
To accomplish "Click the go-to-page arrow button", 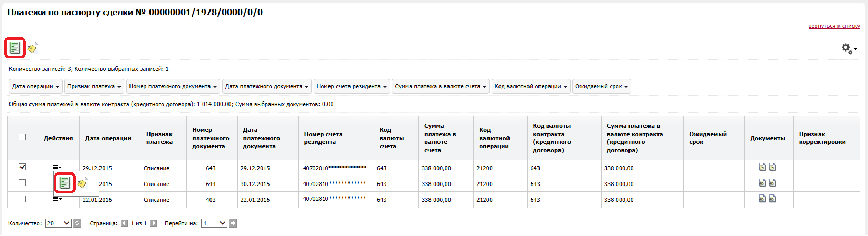I will point(233,223).
